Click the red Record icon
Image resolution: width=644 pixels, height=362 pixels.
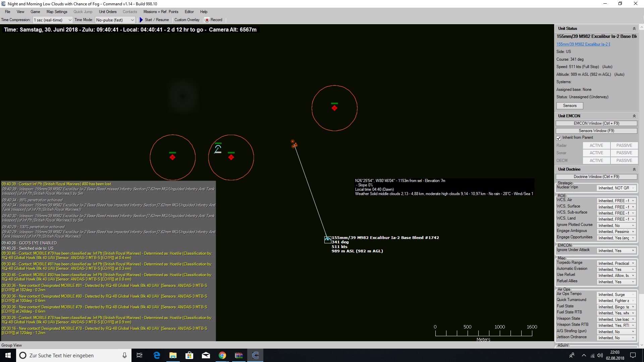[x=207, y=20]
